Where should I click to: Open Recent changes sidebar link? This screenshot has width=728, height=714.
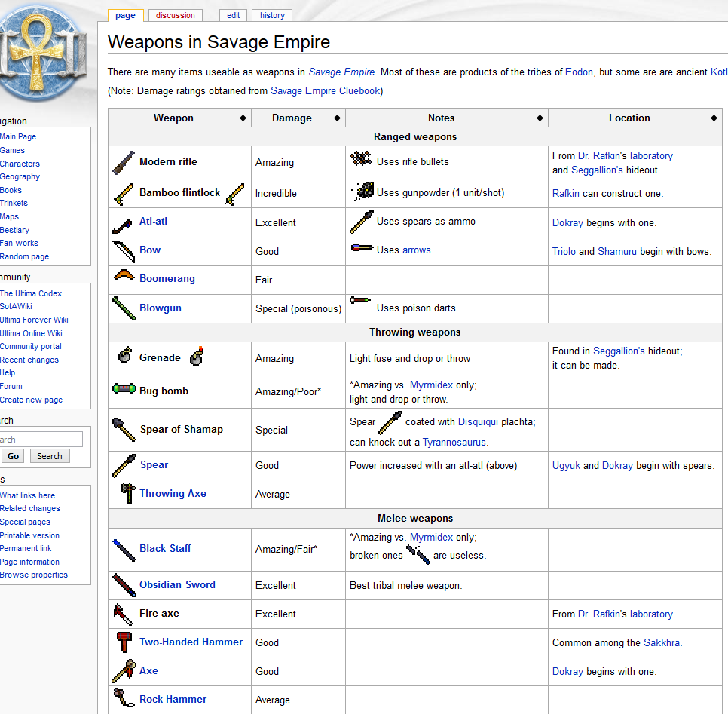[29, 360]
